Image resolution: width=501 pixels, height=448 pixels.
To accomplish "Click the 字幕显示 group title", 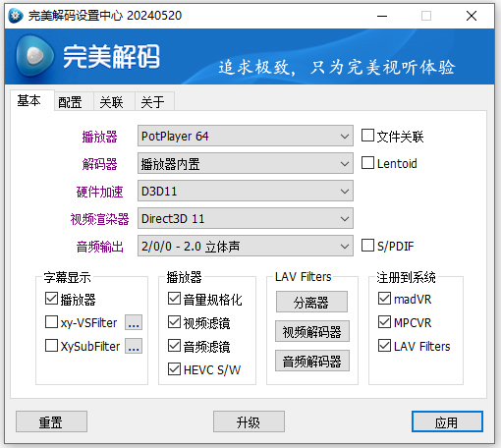I will click(x=67, y=277).
